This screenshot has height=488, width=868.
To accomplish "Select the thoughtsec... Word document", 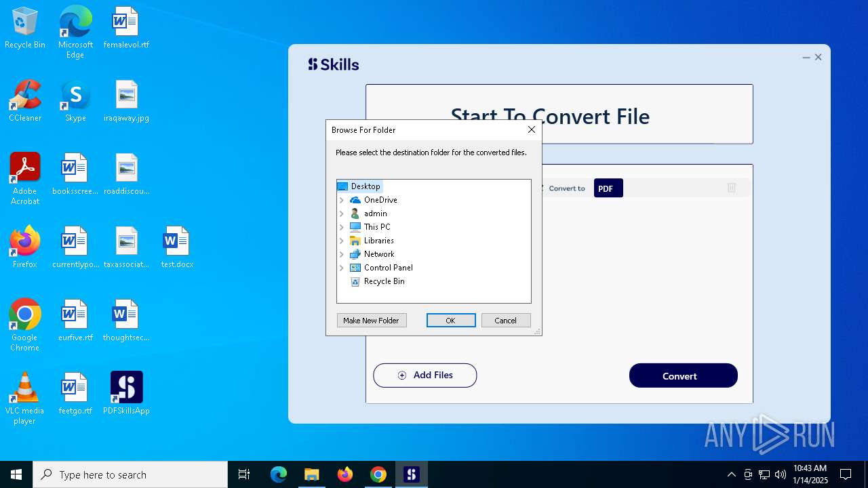I will point(126,321).
